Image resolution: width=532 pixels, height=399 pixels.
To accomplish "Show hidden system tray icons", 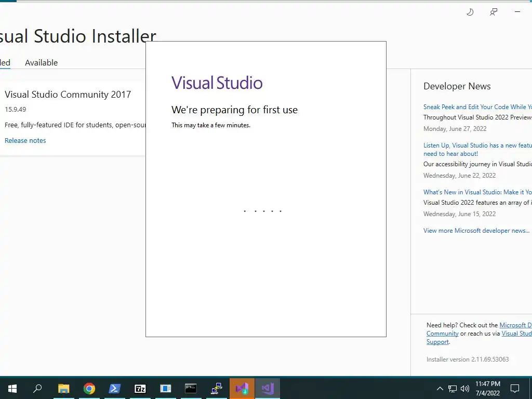I will click(440, 389).
